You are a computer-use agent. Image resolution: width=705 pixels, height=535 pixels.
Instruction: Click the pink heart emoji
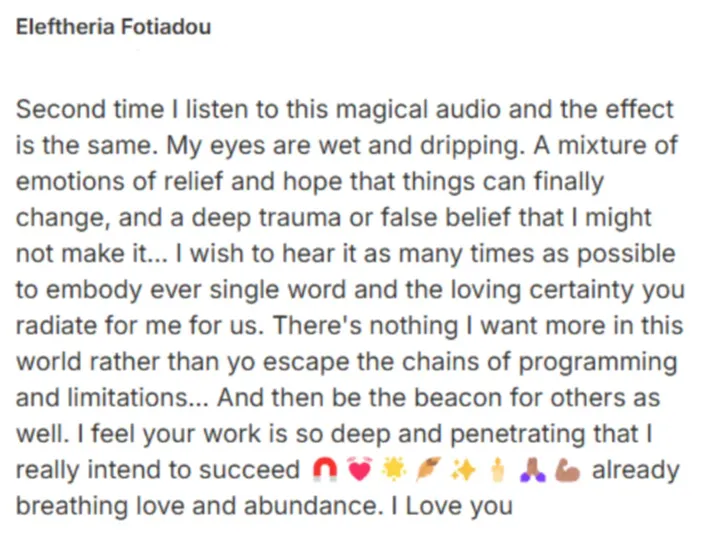pos(360,470)
